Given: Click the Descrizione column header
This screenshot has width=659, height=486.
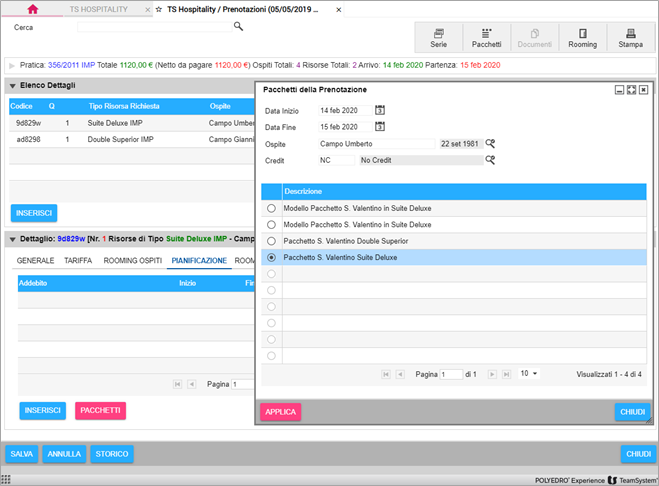Looking at the screenshot, I should tap(464, 192).
